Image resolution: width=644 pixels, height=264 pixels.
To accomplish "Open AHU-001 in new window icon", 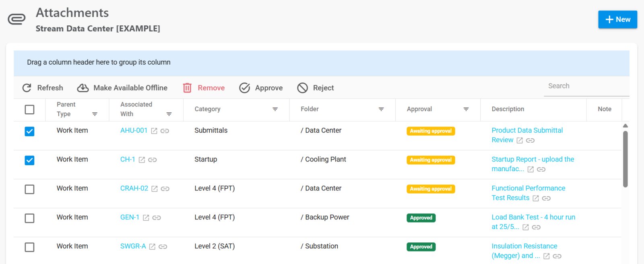I will 154,131.
